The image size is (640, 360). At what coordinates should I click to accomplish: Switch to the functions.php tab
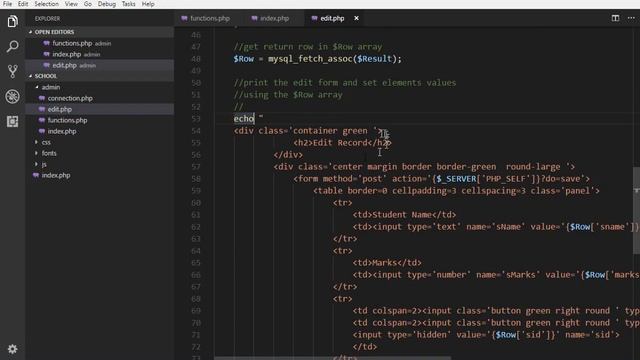[210, 18]
